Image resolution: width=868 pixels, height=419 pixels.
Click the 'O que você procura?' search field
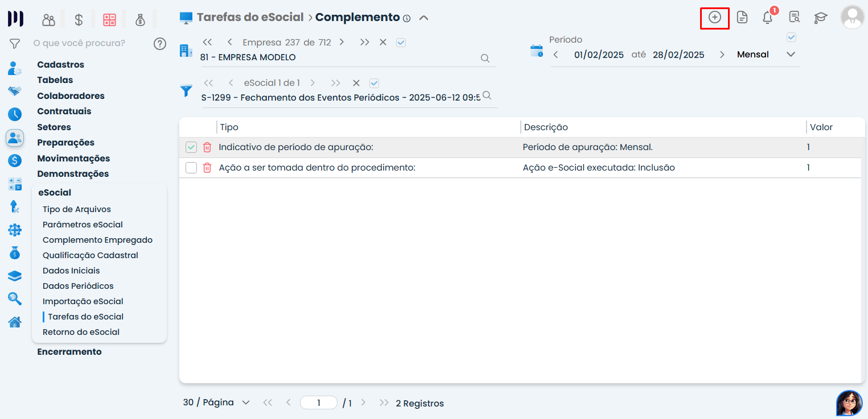click(79, 43)
